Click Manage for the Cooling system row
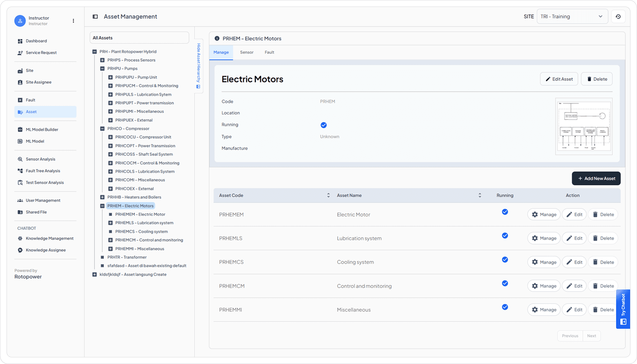The height and width of the screenshot is (364, 637). coord(544,262)
